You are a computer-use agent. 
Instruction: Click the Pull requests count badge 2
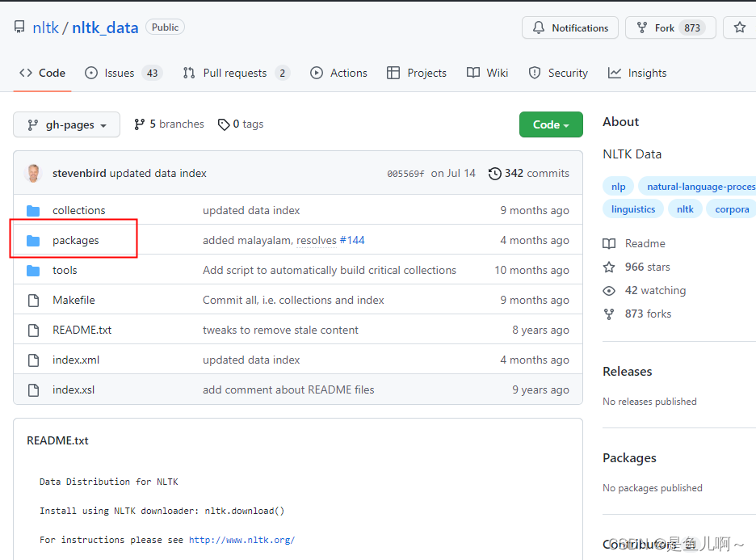[x=283, y=73]
